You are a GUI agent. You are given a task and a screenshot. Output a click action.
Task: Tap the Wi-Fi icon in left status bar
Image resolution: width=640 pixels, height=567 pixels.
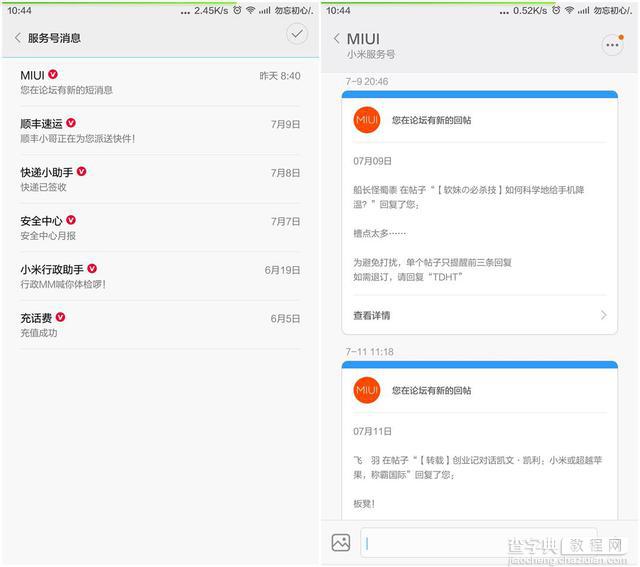click(250, 11)
